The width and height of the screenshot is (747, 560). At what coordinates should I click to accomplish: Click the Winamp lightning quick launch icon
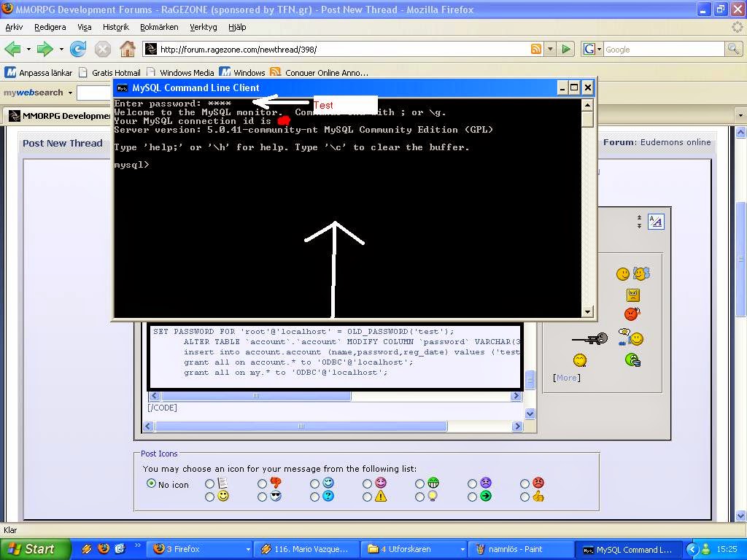(x=87, y=549)
